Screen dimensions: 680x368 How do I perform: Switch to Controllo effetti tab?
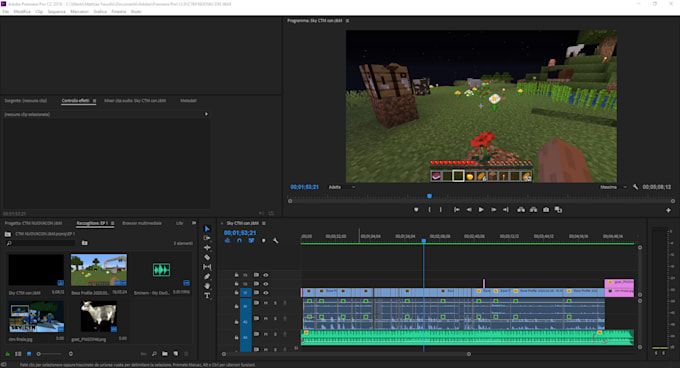75,101
